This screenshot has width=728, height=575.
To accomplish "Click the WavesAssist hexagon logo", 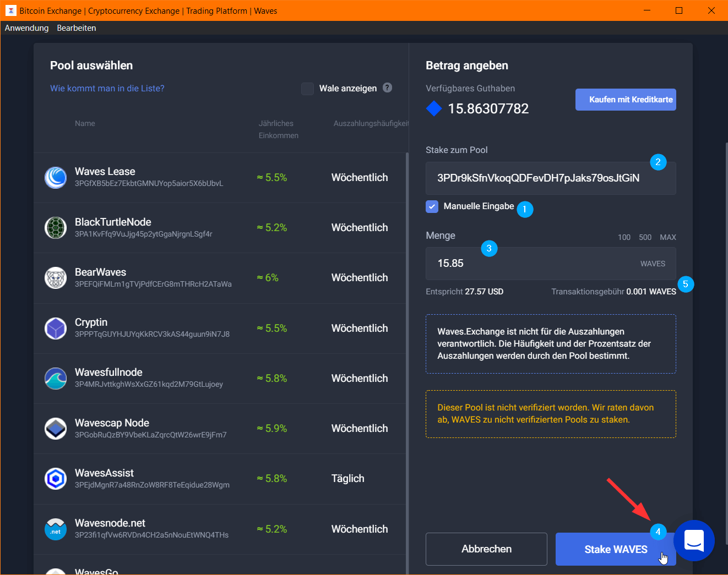I will (56, 479).
